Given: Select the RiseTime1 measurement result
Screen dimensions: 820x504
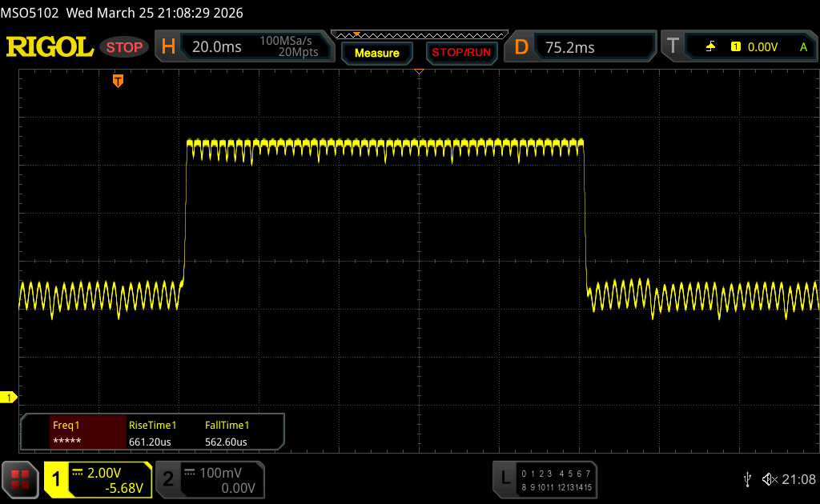Looking at the screenshot, I should coord(152,433).
